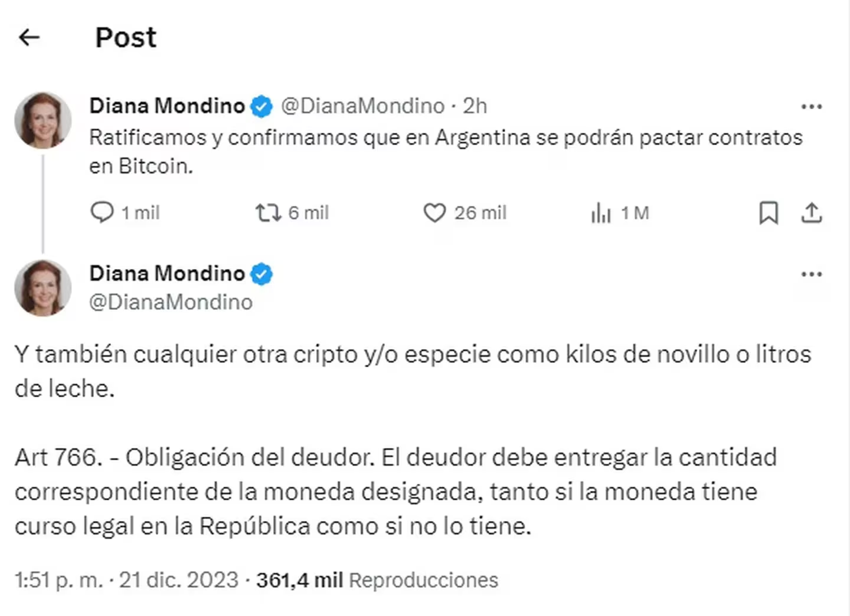Image resolution: width=850 pixels, height=616 pixels.
Task: Click the Post heading title
Action: pos(126,38)
